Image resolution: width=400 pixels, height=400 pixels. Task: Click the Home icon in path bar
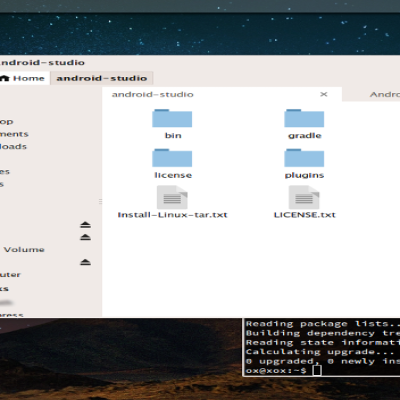pos(4,78)
